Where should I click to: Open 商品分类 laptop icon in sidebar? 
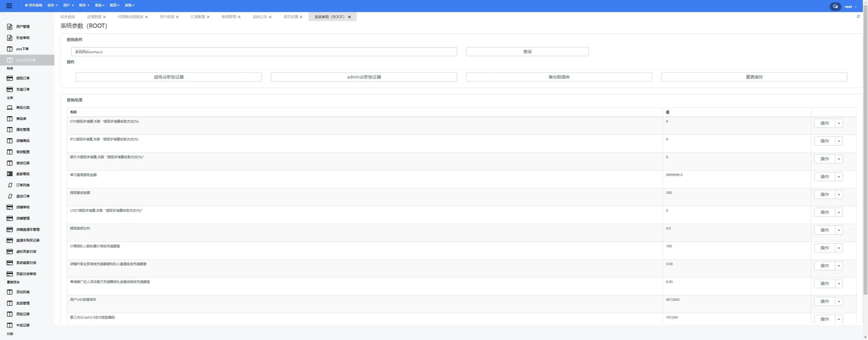pyautogui.click(x=10, y=107)
